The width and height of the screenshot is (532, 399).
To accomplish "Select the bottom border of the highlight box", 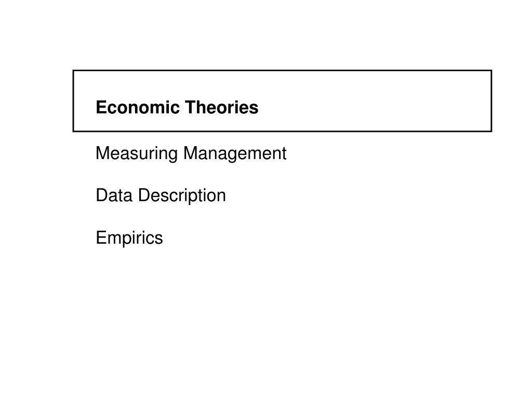I will click(x=282, y=131).
